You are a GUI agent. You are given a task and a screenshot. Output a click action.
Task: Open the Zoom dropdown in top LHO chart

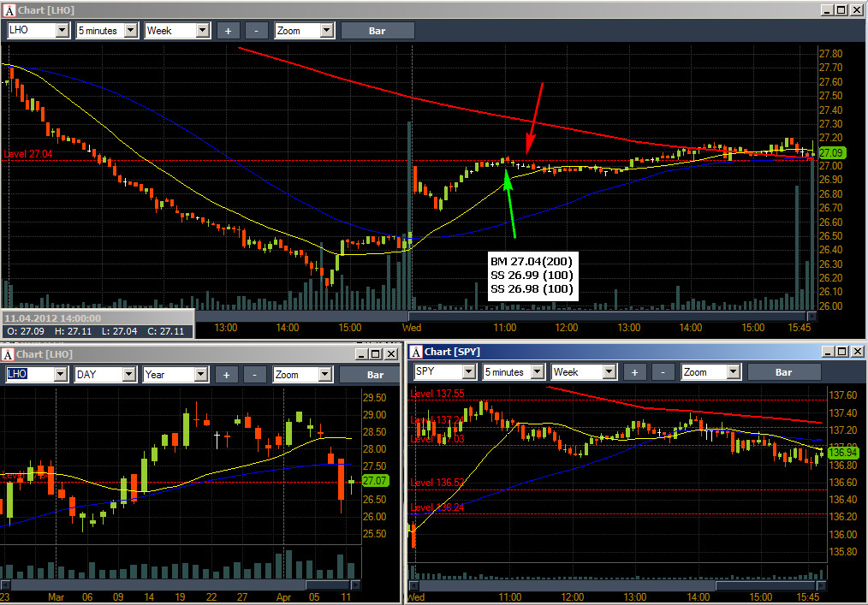(x=327, y=31)
